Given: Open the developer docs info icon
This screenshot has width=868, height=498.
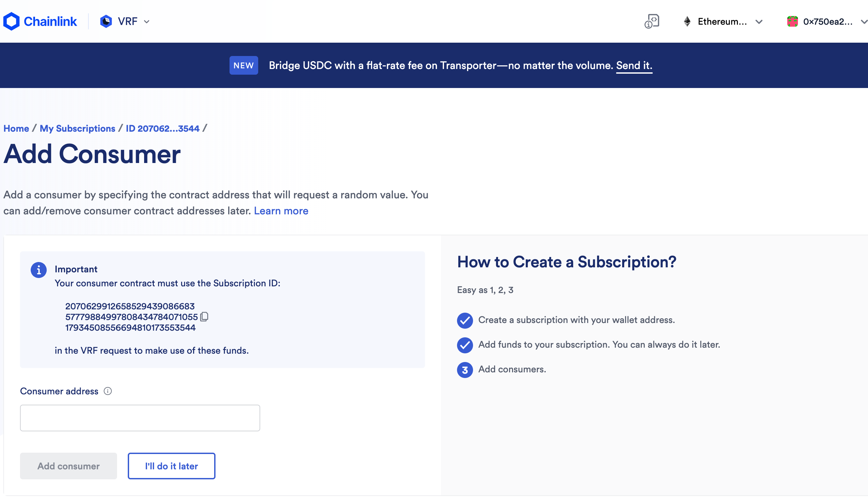Looking at the screenshot, I should pyautogui.click(x=652, y=21).
